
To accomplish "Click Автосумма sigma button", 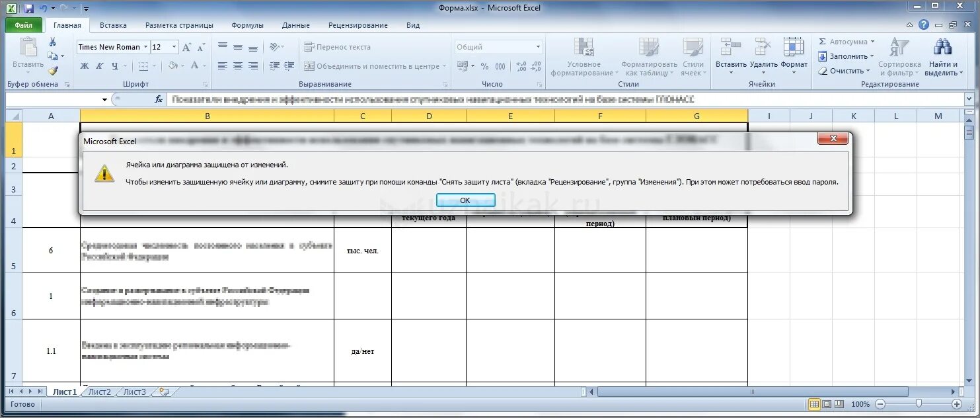I will pos(846,42).
